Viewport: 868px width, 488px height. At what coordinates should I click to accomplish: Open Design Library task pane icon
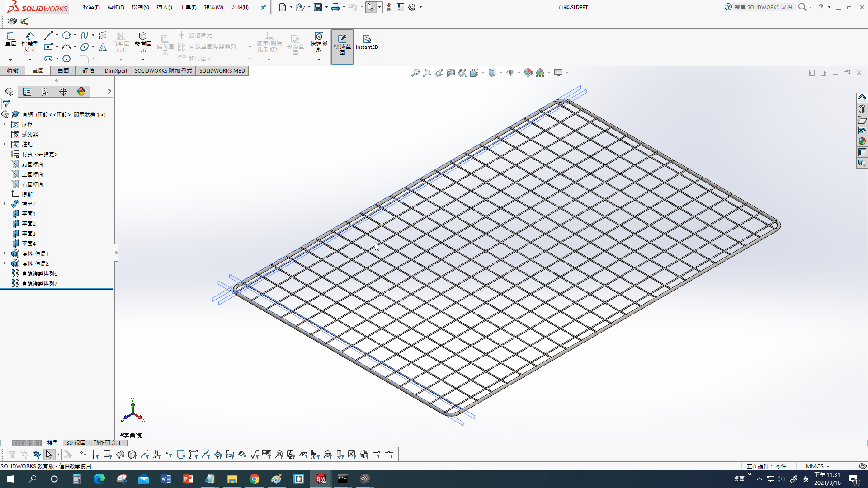click(862, 109)
